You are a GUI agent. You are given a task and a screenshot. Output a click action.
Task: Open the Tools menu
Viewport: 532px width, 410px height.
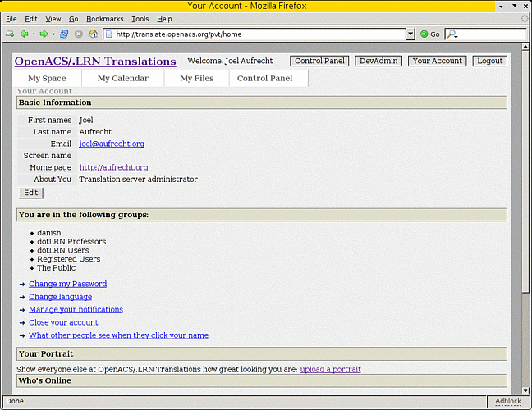coord(140,19)
